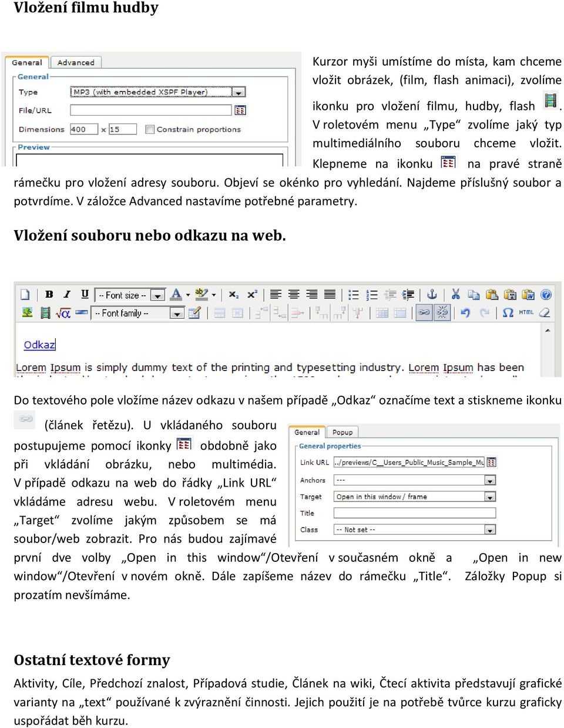Click the new document icon in editor toolbar
This screenshot has height=728, width=564.
[25, 295]
